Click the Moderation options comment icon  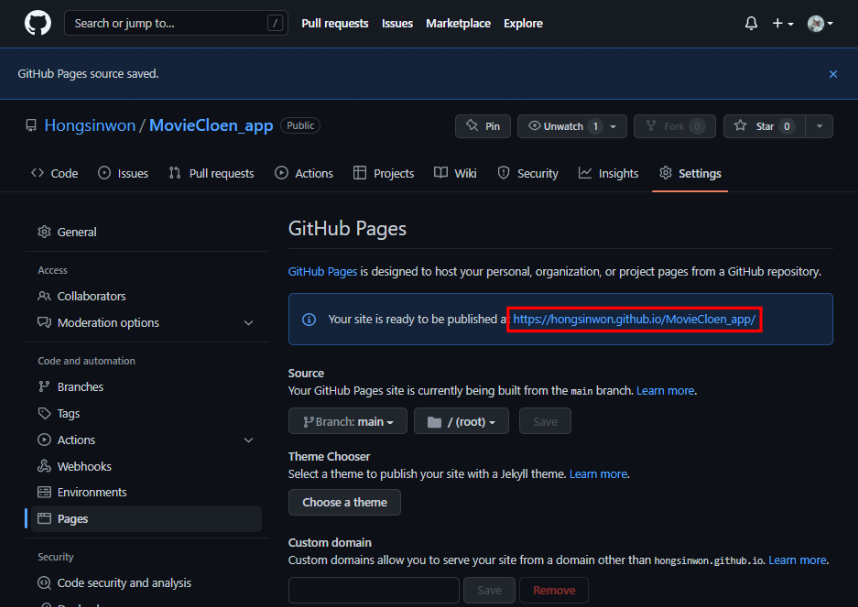44,322
